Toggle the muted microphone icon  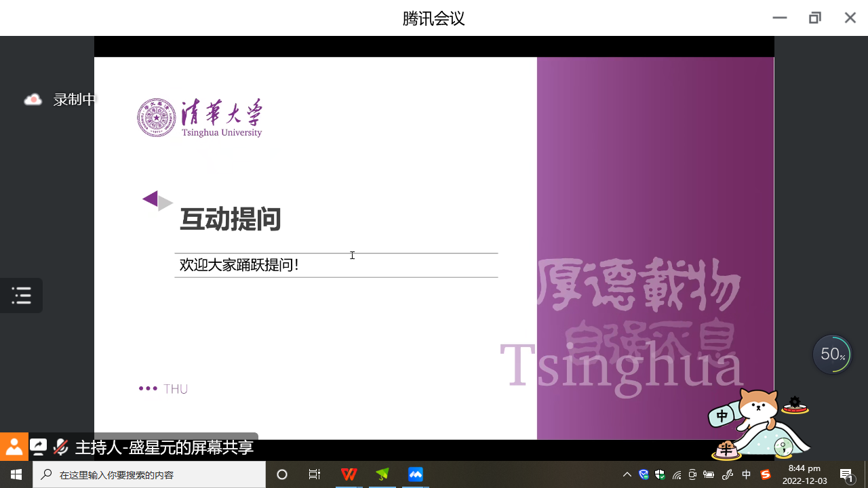[61, 447]
